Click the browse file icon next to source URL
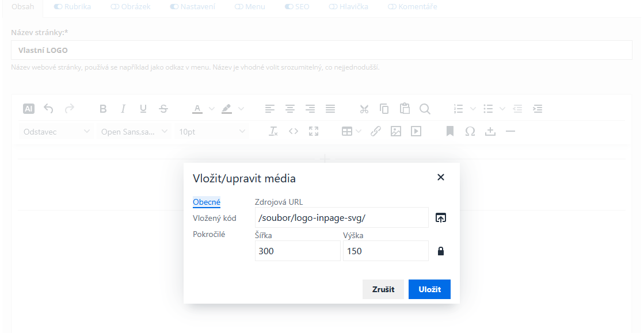Viewport: 644px width, 333px height. click(441, 218)
